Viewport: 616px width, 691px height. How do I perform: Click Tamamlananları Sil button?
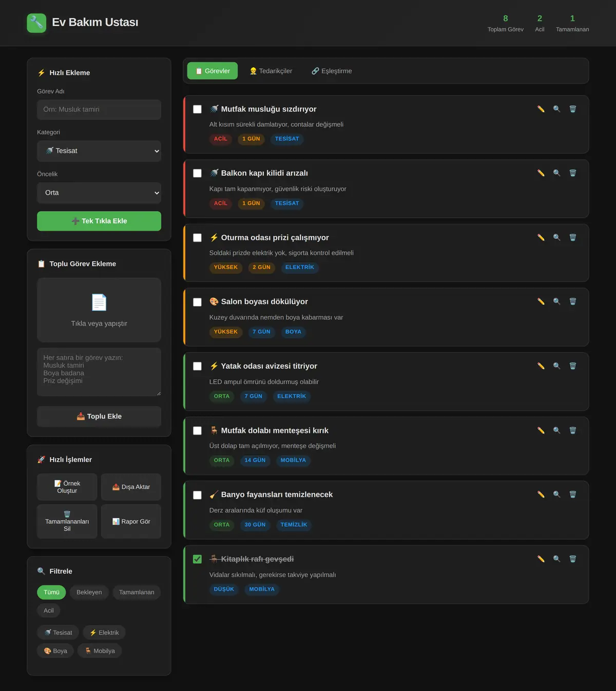(67, 522)
